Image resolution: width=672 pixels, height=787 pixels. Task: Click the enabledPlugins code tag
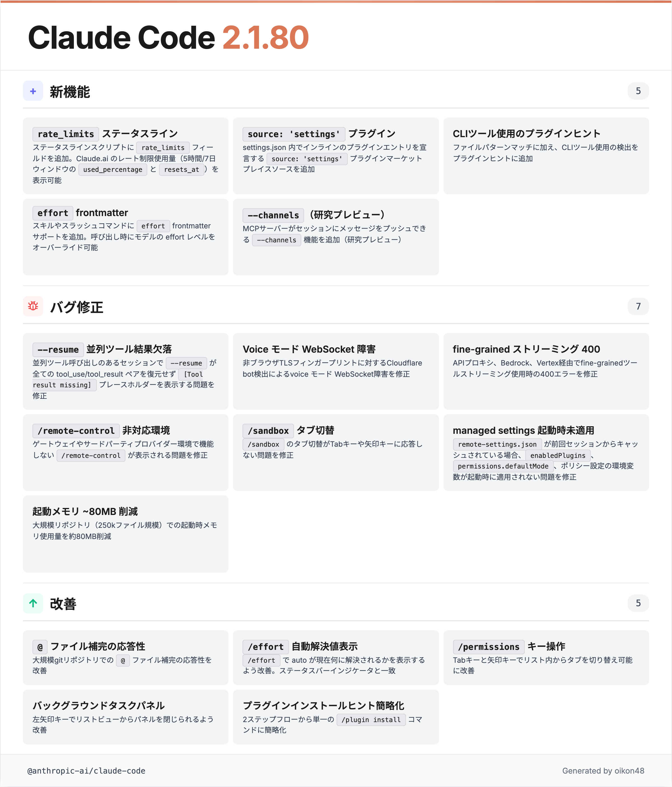pyautogui.click(x=558, y=455)
